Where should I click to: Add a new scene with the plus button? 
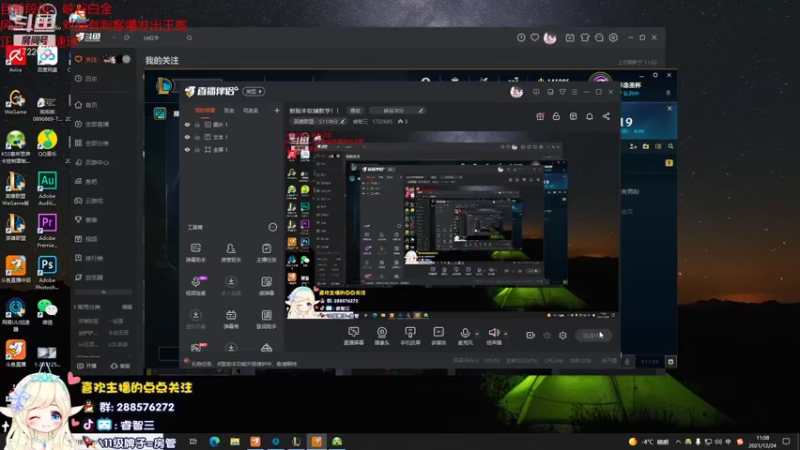click(277, 110)
